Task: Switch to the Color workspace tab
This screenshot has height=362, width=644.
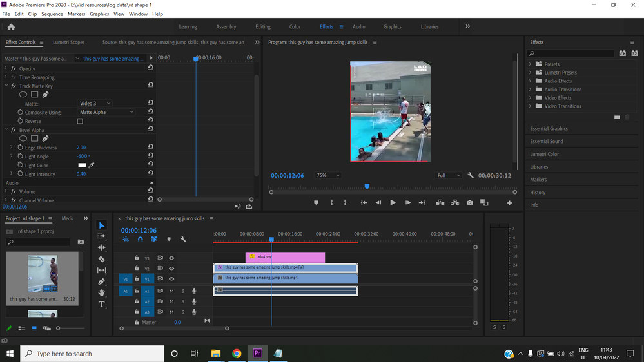Action: pos(295,27)
